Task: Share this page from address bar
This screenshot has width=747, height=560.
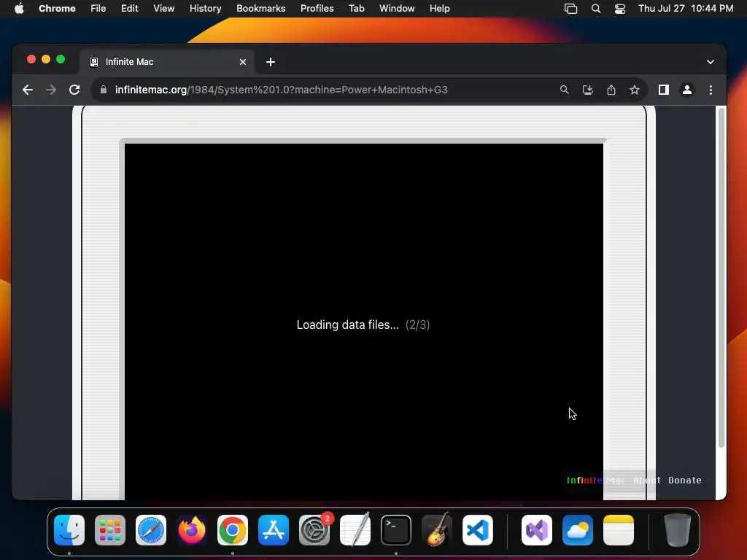Action: 611,90
